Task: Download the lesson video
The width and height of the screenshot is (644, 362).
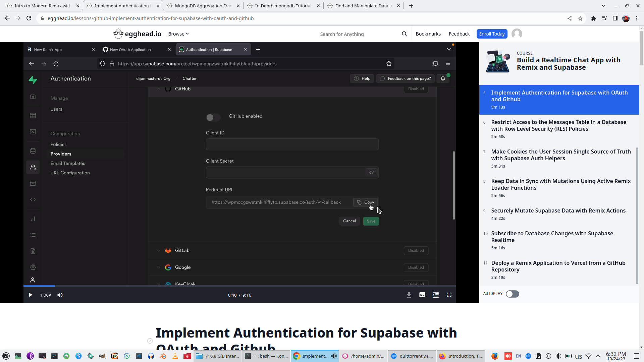Action: click(409, 295)
